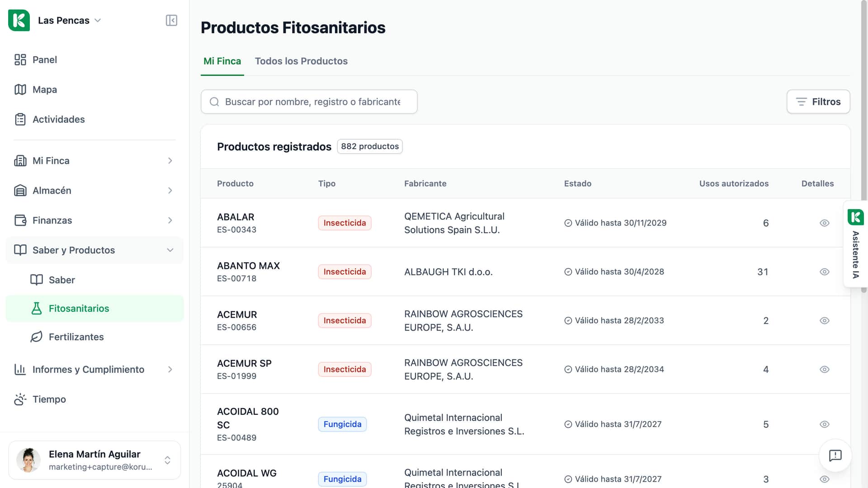Viewport: 868px width, 488px height.
Task: Switch to Todos los Productos tab
Action: coord(301,61)
